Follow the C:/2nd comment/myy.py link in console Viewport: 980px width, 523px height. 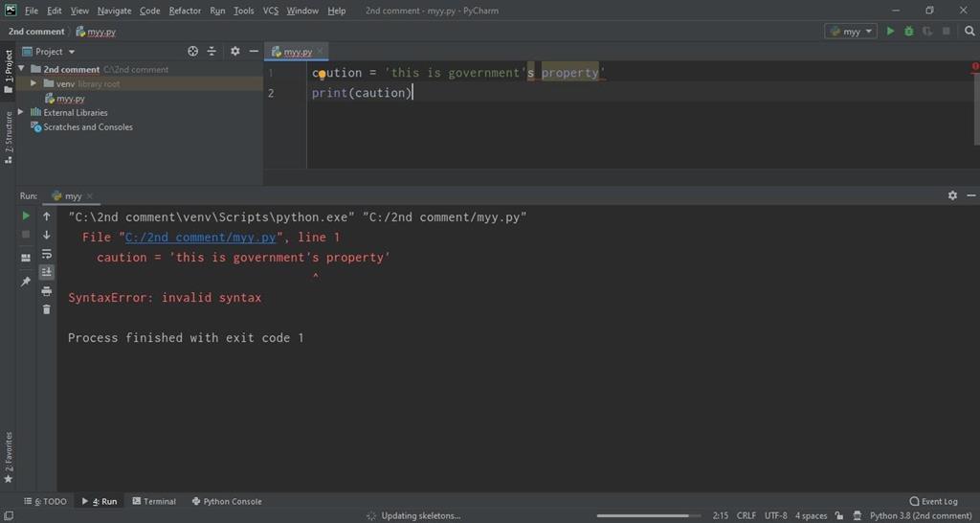coord(200,238)
